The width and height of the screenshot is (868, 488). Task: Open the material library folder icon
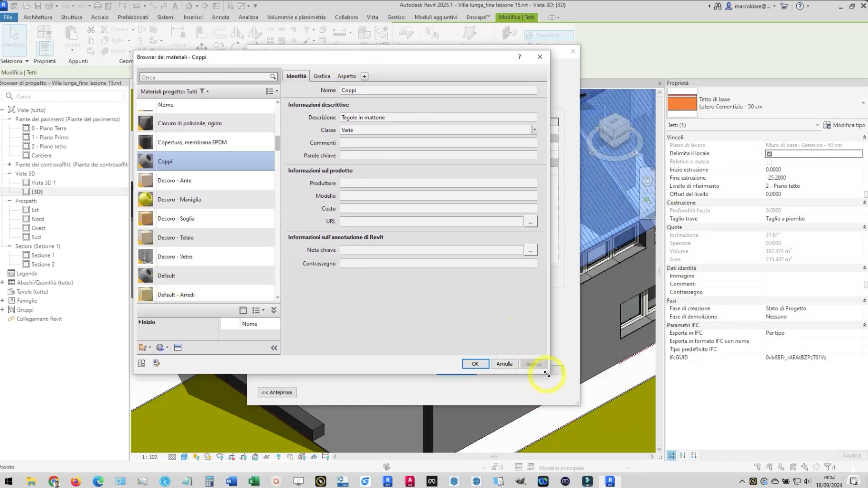[x=143, y=348]
